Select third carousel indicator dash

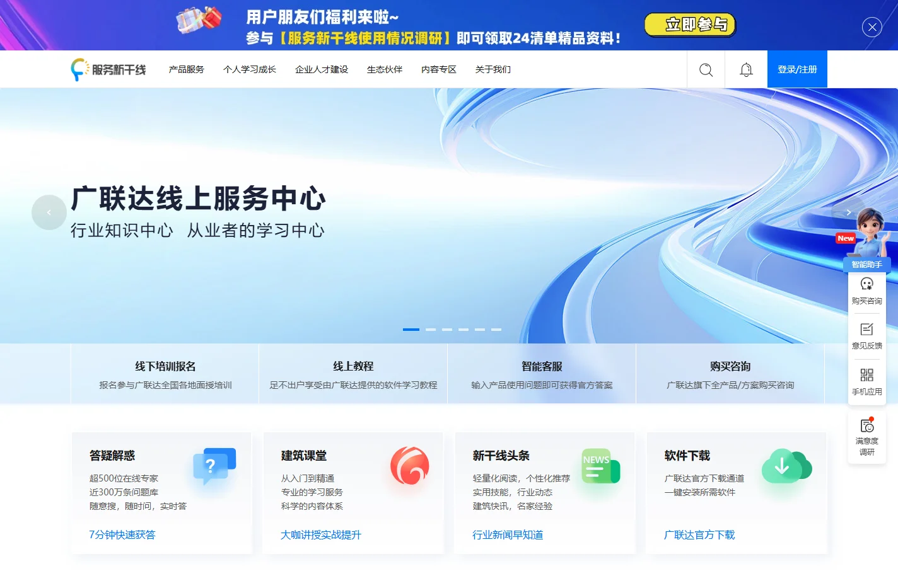coord(447,330)
